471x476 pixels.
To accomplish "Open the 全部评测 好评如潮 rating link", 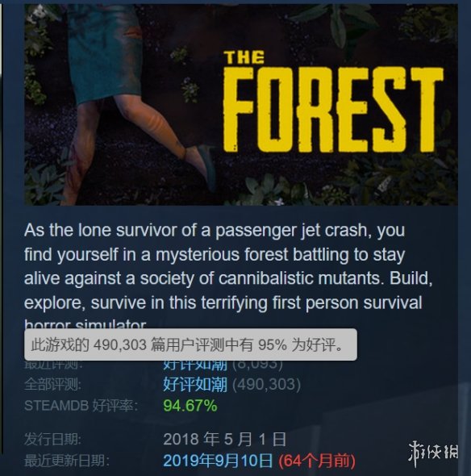I will point(195,384).
